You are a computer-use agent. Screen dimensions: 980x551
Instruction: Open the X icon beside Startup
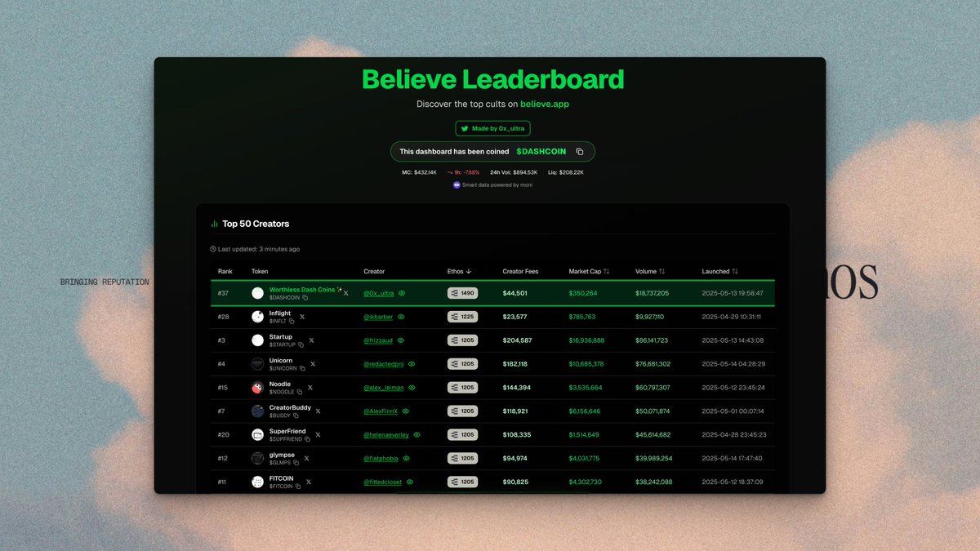pos(311,340)
